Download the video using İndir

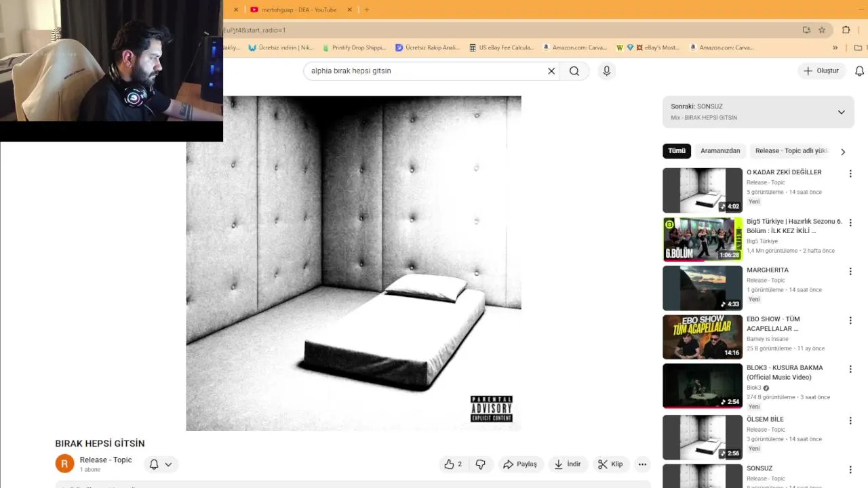[568, 464]
